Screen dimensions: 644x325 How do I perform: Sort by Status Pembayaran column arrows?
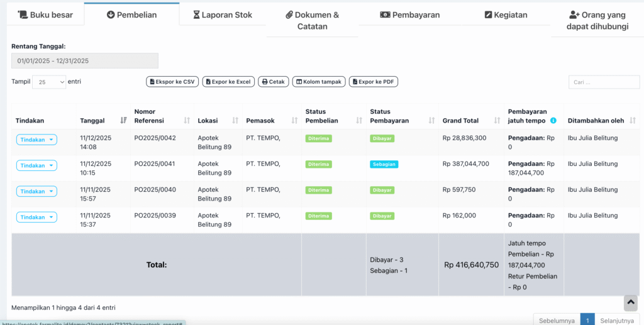click(x=432, y=121)
